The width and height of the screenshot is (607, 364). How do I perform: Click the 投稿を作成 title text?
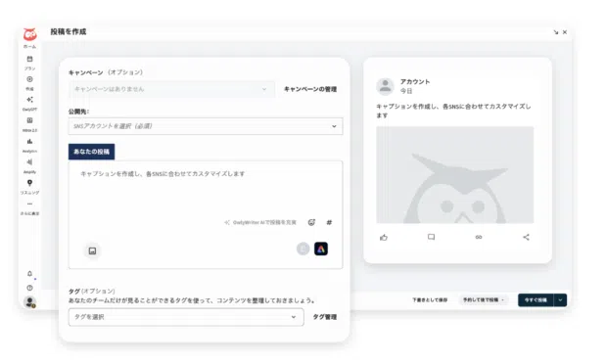69,31
